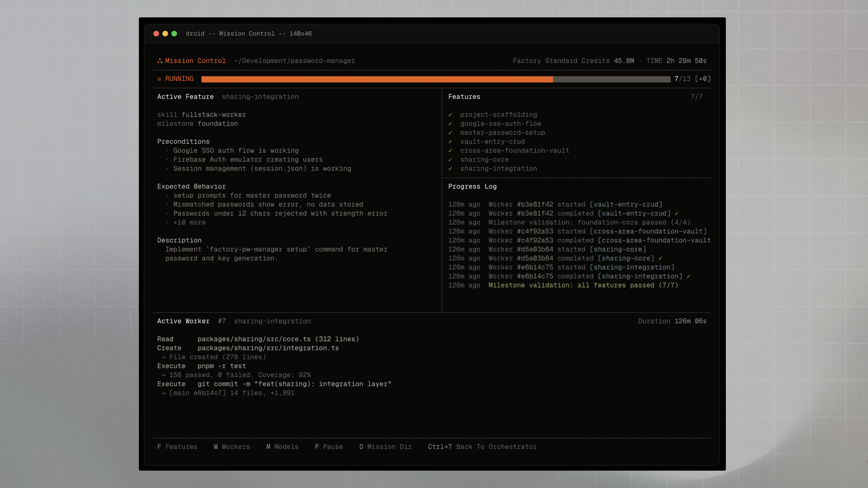The width and height of the screenshot is (868, 488).
Task: Go Back To Orchestrator
Action: [x=482, y=447]
